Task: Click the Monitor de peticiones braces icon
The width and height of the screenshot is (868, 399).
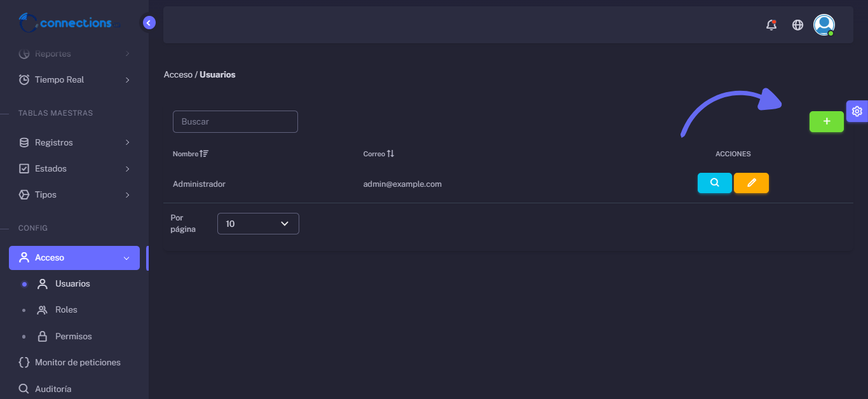Action: (x=24, y=362)
